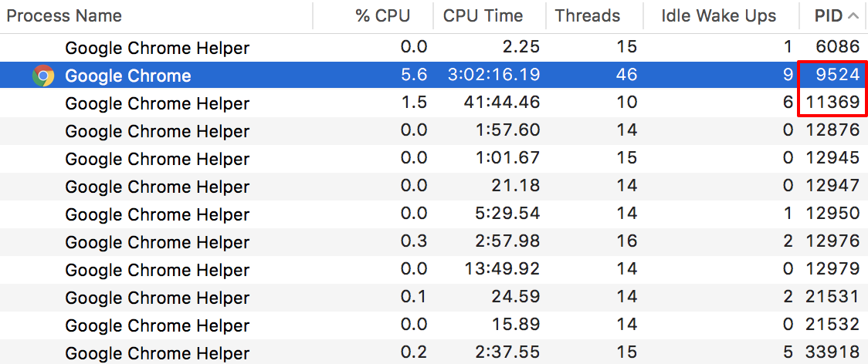This screenshot has height=364, width=868.
Task: Select the Helper row with PID 33918
Action: click(434, 352)
